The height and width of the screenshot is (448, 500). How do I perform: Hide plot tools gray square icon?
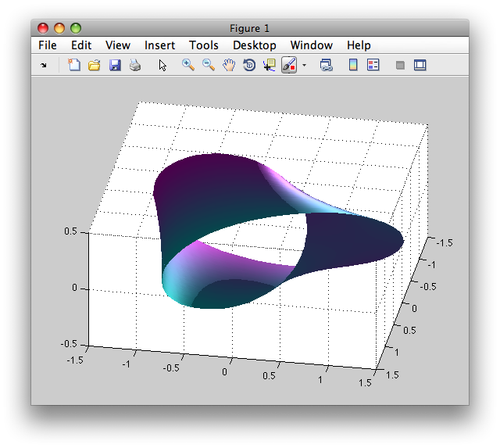tap(400, 66)
